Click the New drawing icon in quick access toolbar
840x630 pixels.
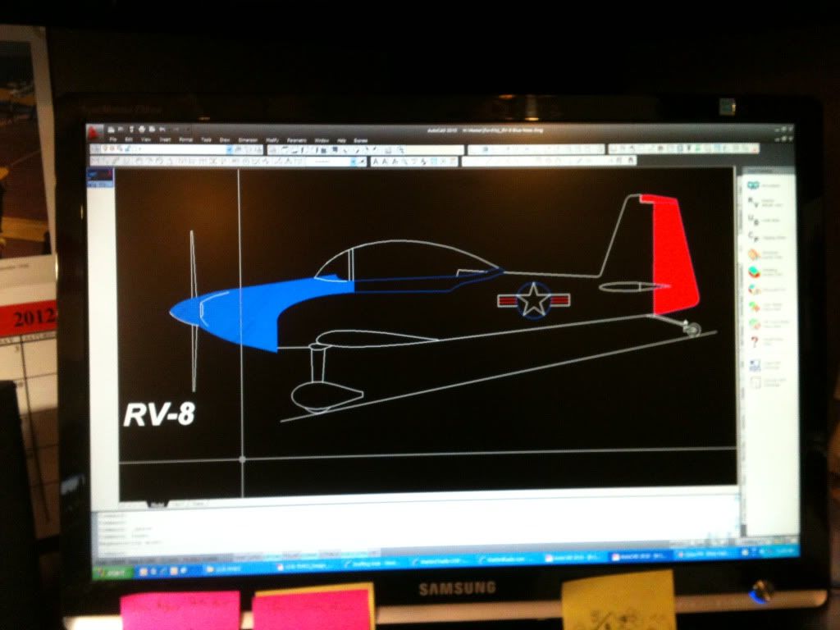coord(110,130)
